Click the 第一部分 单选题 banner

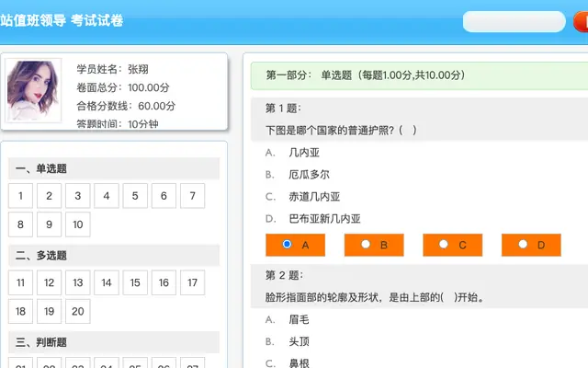click(x=419, y=75)
